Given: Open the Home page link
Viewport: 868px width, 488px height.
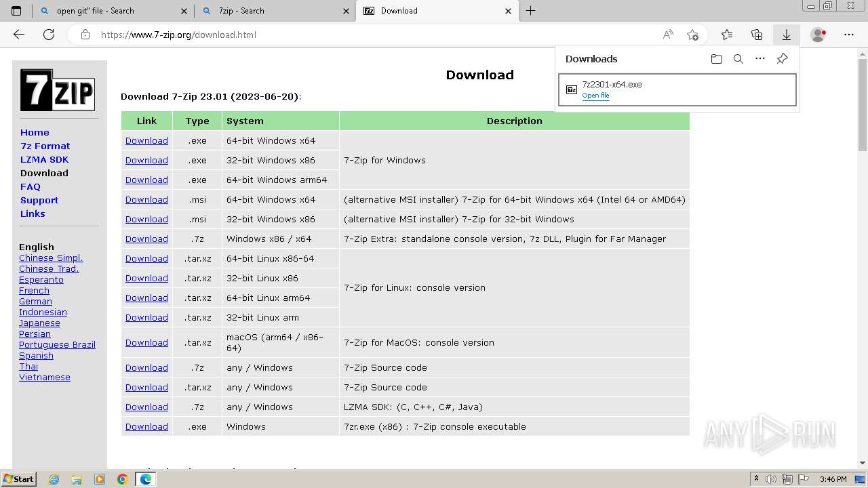Looking at the screenshot, I should pos(35,132).
